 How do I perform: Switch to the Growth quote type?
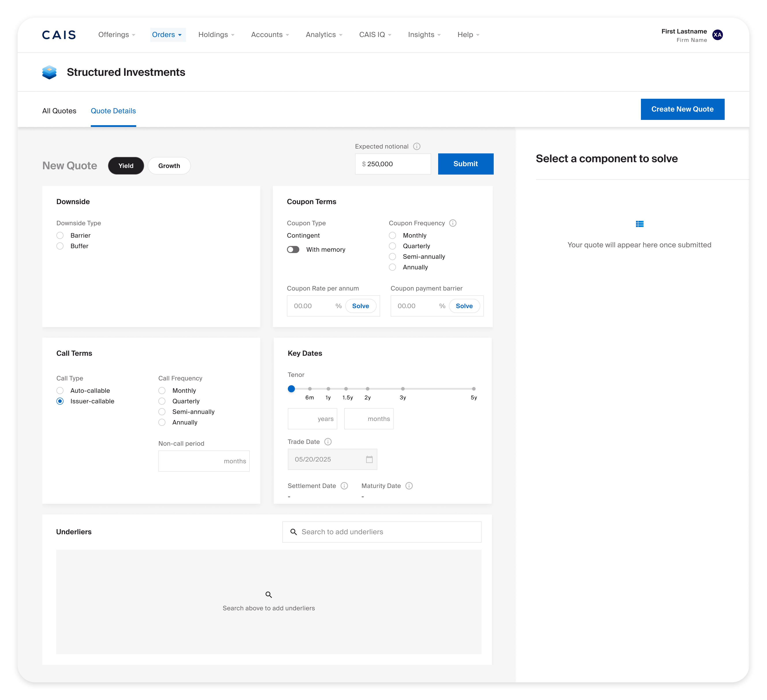pos(169,166)
